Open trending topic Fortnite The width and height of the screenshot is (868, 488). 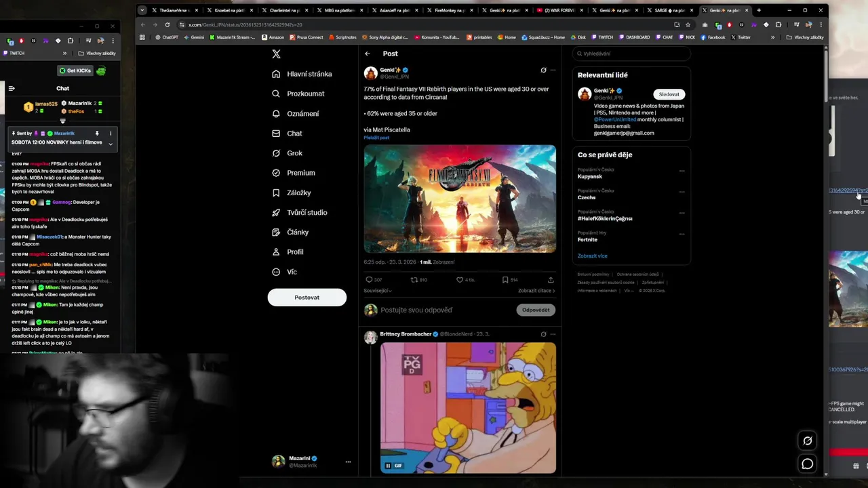587,239
